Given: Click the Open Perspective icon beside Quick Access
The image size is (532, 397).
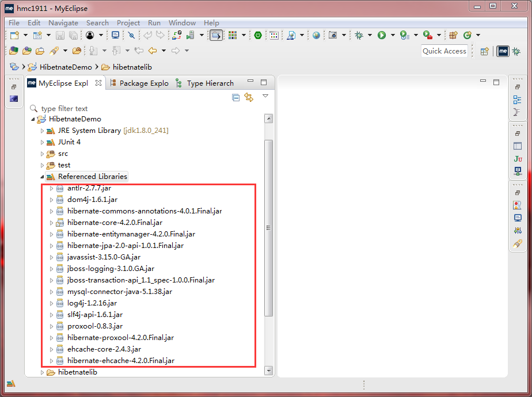Looking at the screenshot, I should point(485,51).
